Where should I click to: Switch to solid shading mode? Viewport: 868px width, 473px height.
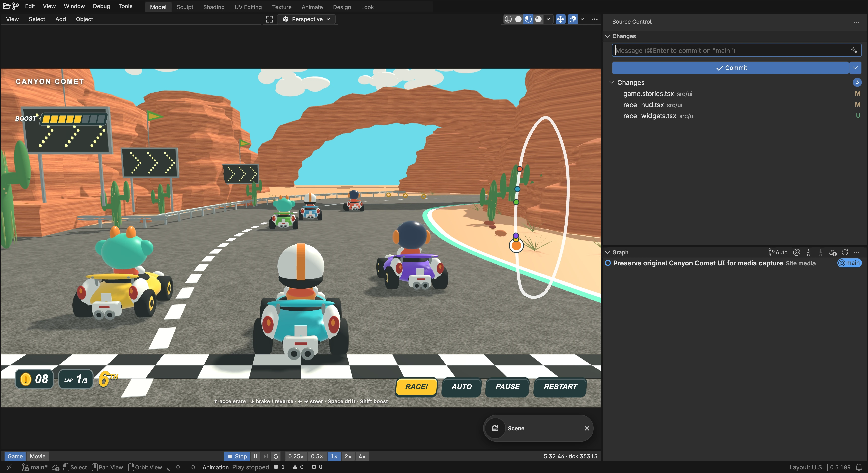(x=518, y=19)
